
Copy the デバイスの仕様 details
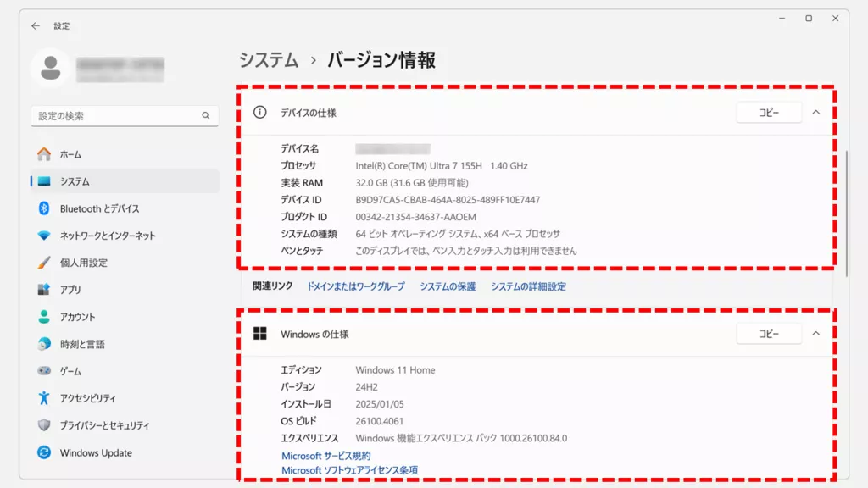tap(769, 113)
